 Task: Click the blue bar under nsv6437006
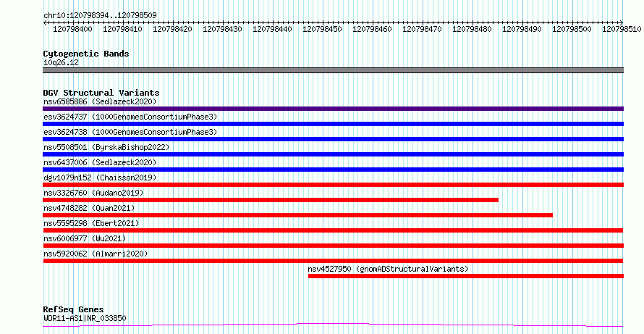tap(333, 170)
